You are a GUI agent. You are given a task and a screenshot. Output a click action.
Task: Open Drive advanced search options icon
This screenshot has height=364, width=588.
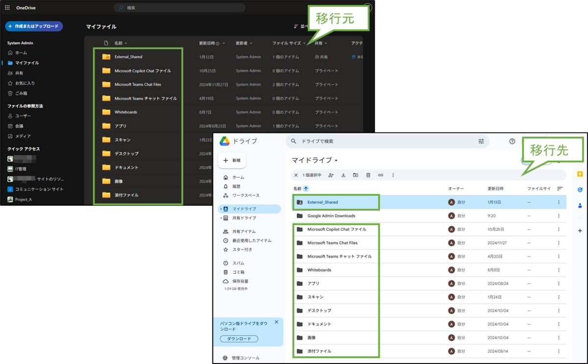(x=481, y=141)
